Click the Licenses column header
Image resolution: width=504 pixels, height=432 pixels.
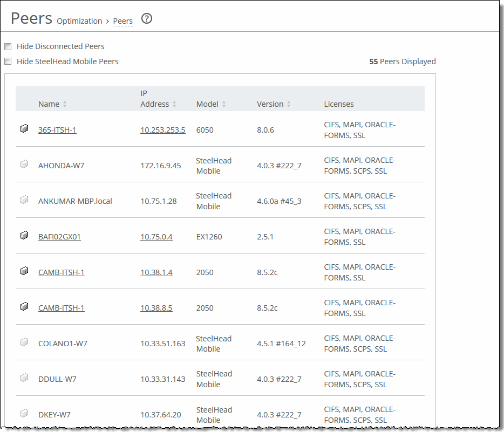[339, 104]
